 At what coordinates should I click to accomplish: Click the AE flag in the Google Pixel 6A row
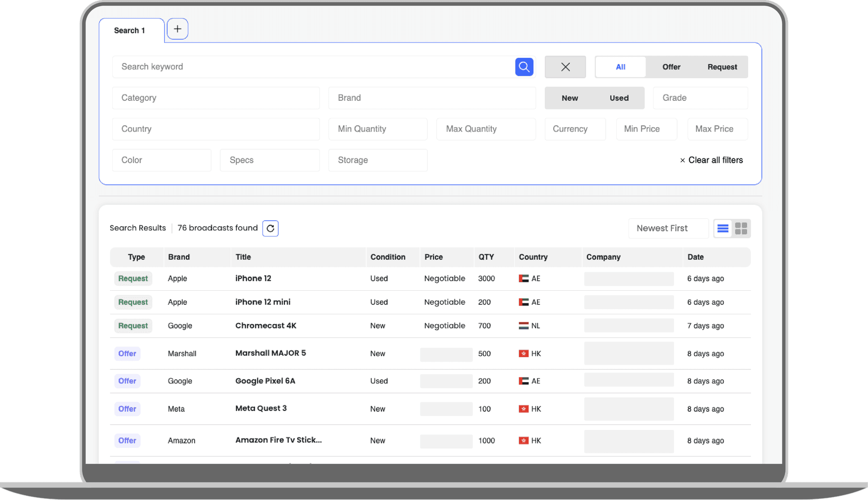[524, 381]
